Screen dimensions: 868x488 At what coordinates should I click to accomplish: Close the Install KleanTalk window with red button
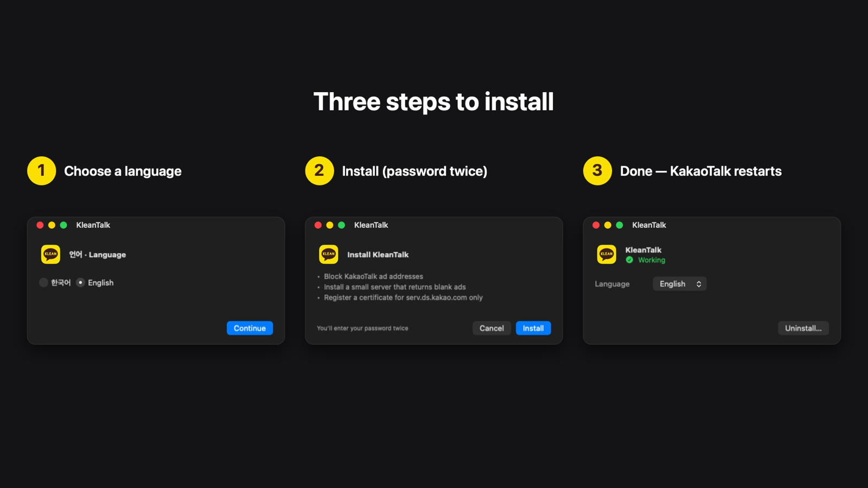(318, 225)
